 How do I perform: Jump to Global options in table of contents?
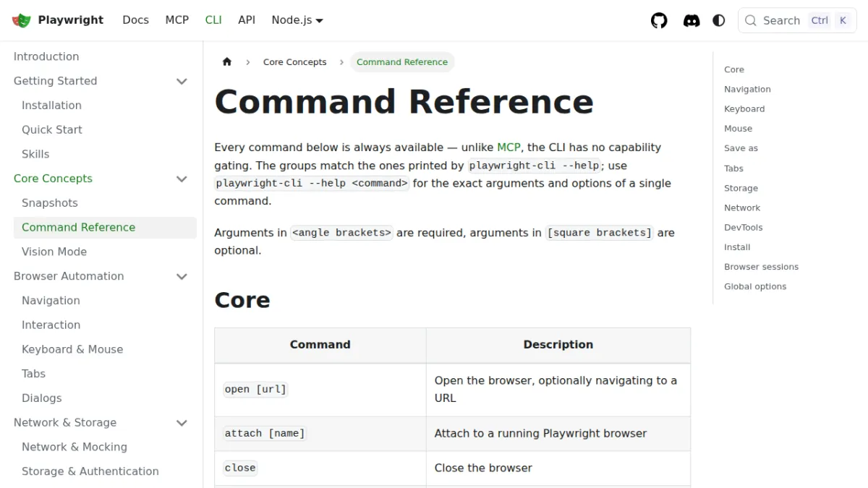pyautogui.click(x=755, y=286)
